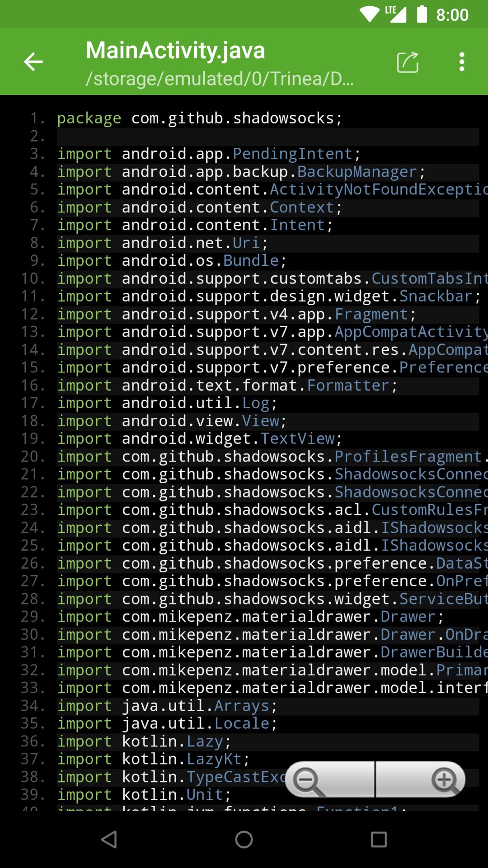Tap the /storage/emulated/0/Trinea file path
Image resolution: width=488 pixels, height=868 pixels.
point(220,79)
